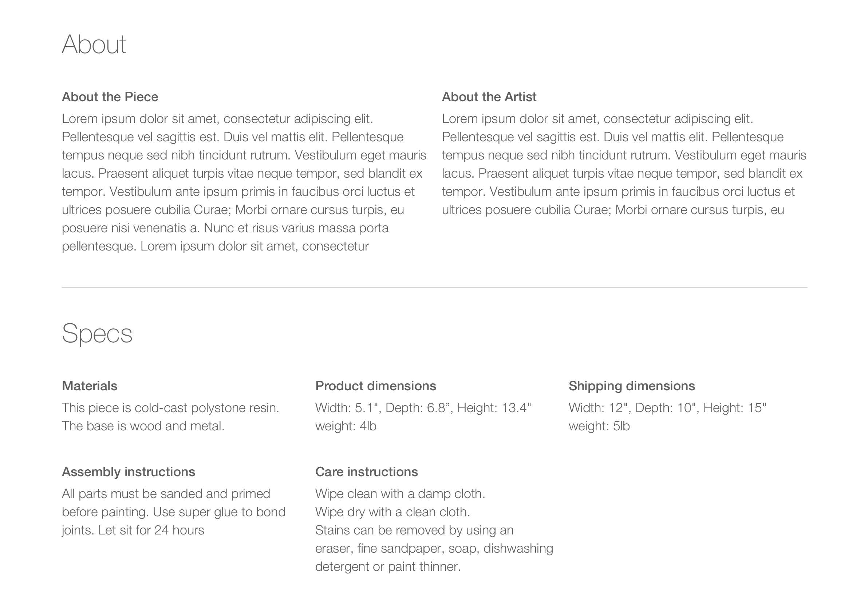This screenshot has height=600, width=868.
Task: Click the horizontal divider above Specs
Action: [x=434, y=287]
